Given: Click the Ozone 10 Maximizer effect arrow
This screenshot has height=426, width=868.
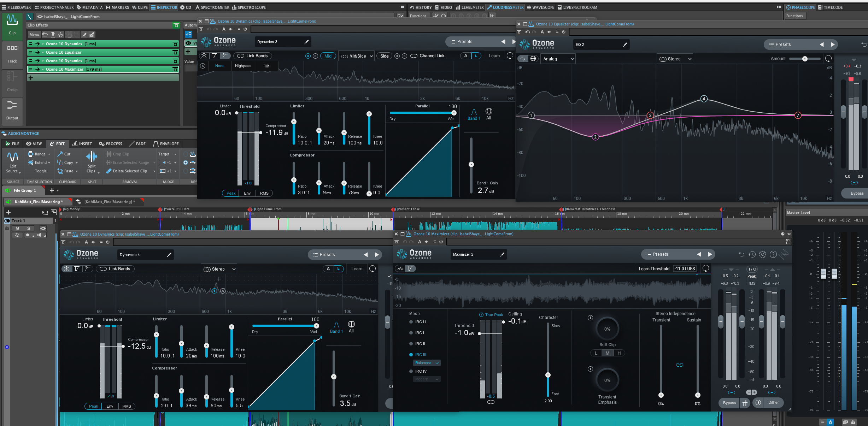Looking at the screenshot, I should pyautogui.click(x=37, y=69).
